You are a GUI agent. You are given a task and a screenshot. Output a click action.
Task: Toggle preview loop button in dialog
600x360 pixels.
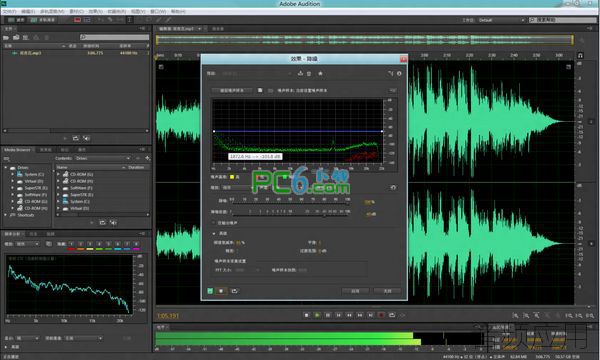[234, 291]
